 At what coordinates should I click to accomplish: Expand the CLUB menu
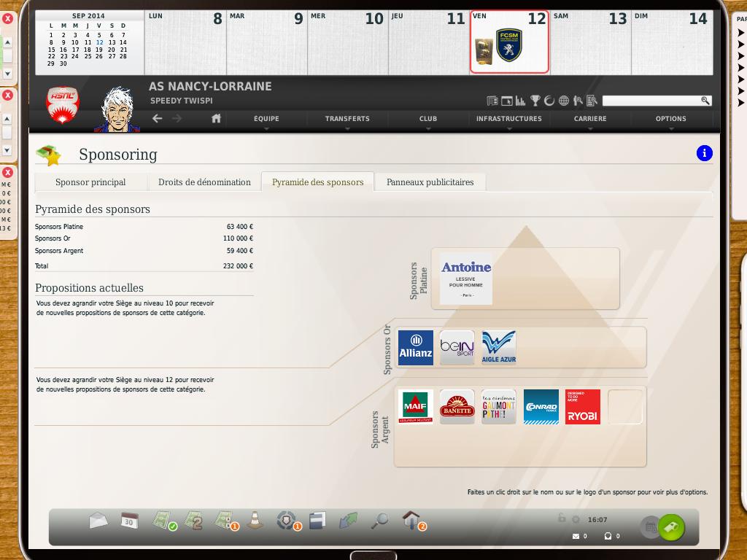tap(427, 119)
